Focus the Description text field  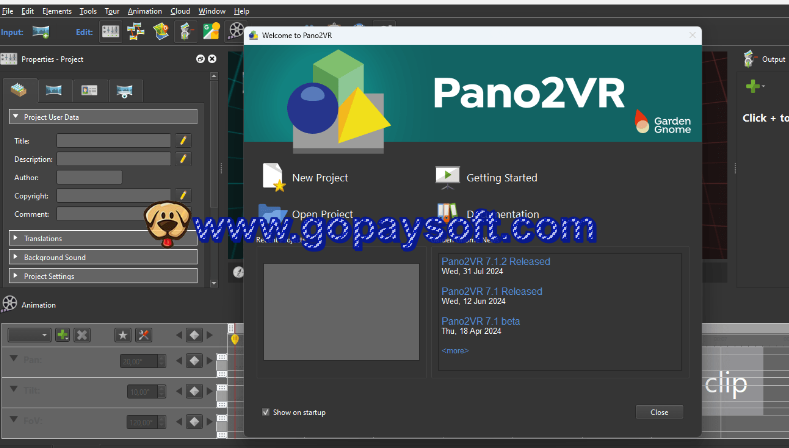point(113,159)
